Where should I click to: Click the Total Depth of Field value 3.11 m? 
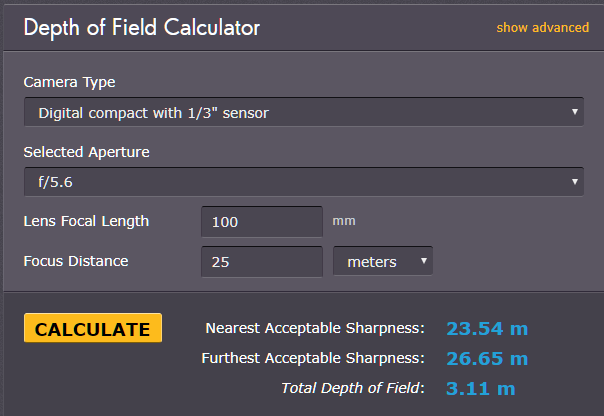pos(480,388)
